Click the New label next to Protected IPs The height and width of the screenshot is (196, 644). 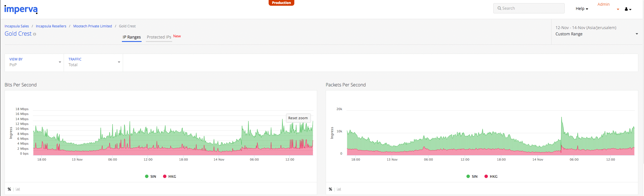pos(177,36)
